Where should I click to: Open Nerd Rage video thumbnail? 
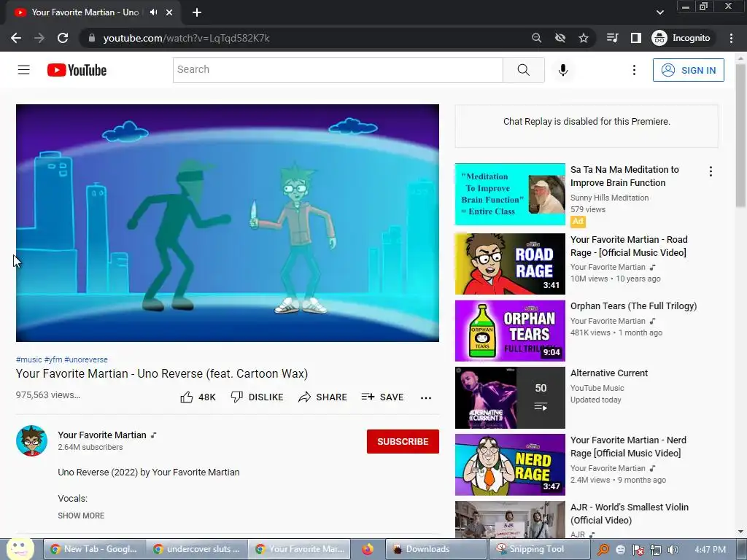point(510,464)
